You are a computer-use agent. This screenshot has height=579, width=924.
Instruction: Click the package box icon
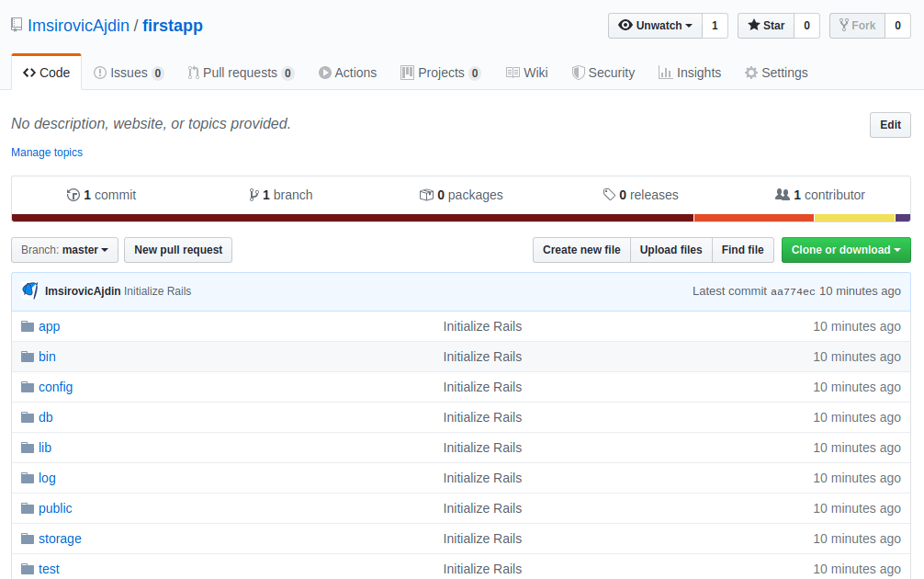[426, 195]
